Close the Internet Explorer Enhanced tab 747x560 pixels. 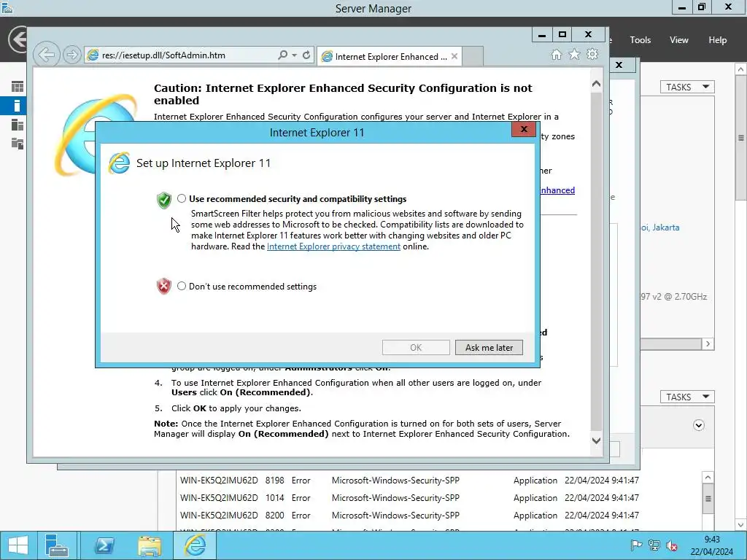point(454,56)
